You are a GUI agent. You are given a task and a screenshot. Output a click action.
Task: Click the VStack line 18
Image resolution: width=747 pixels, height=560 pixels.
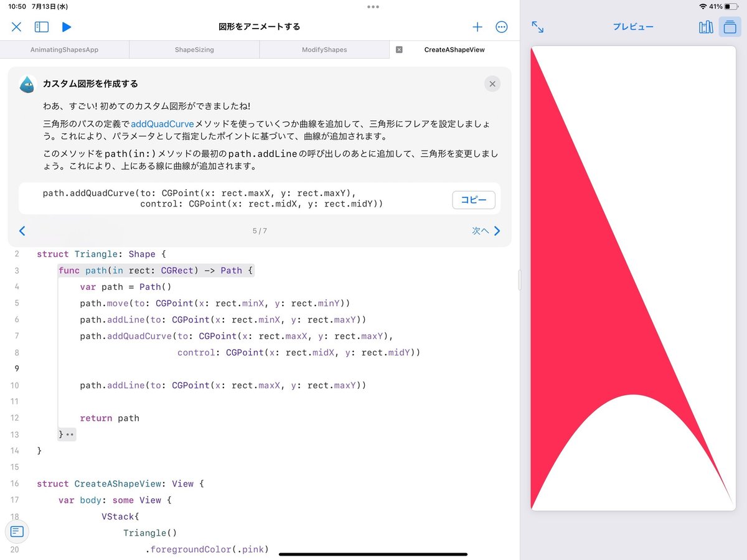click(x=120, y=516)
